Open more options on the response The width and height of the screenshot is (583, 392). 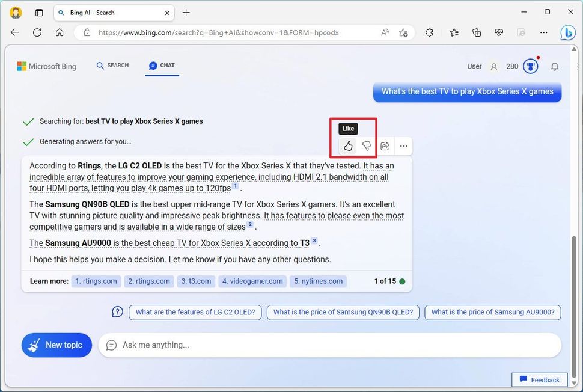pos(403,146)
